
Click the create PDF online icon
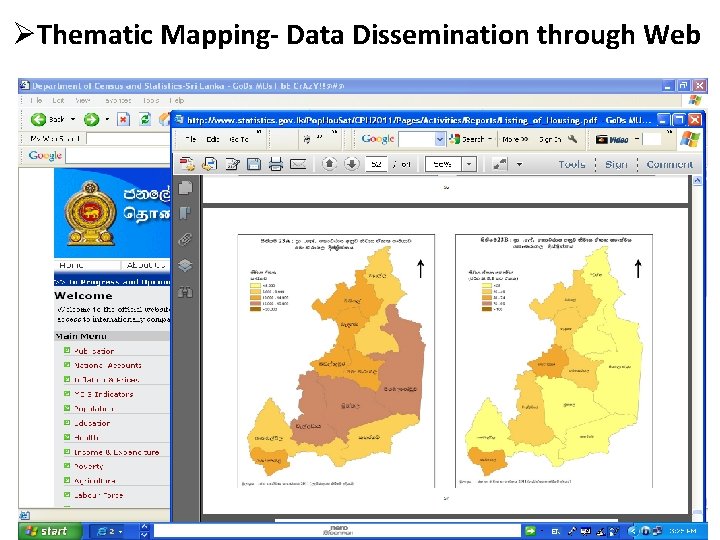point(187,164)
